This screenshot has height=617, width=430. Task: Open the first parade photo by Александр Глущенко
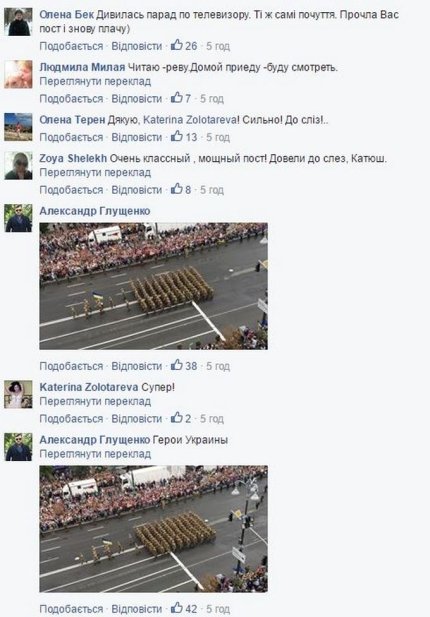click(x=153, y=286)
